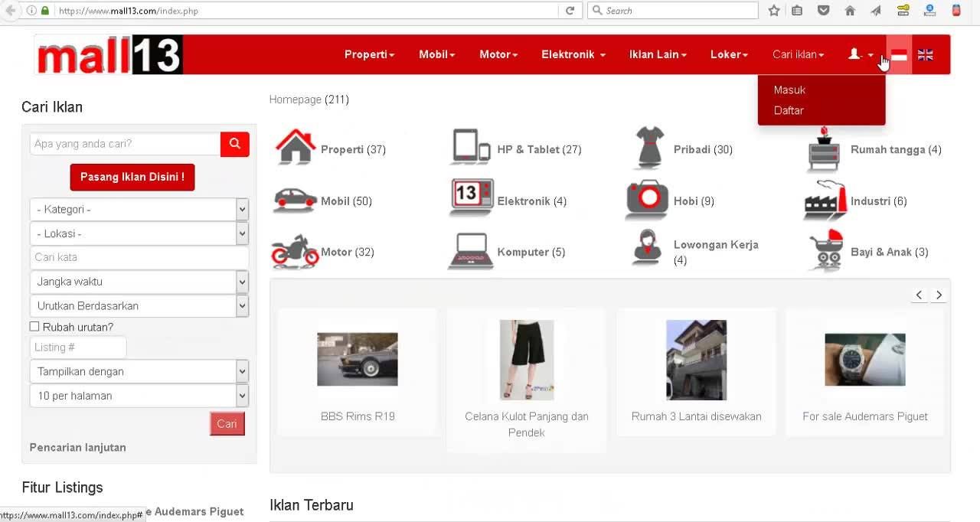Viewport: 980px width, 522px height.
Task: Bookmark this page with the star icon
Action: pyautogui.click(x=774, y=11)
